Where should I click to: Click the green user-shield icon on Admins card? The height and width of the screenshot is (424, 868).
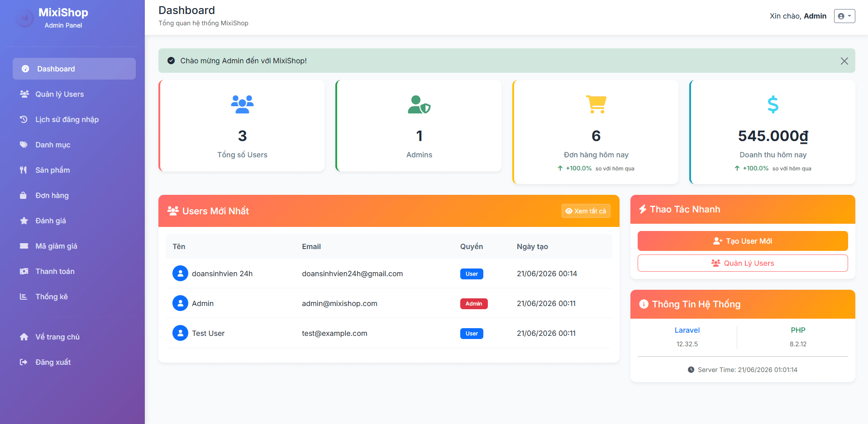419,104
